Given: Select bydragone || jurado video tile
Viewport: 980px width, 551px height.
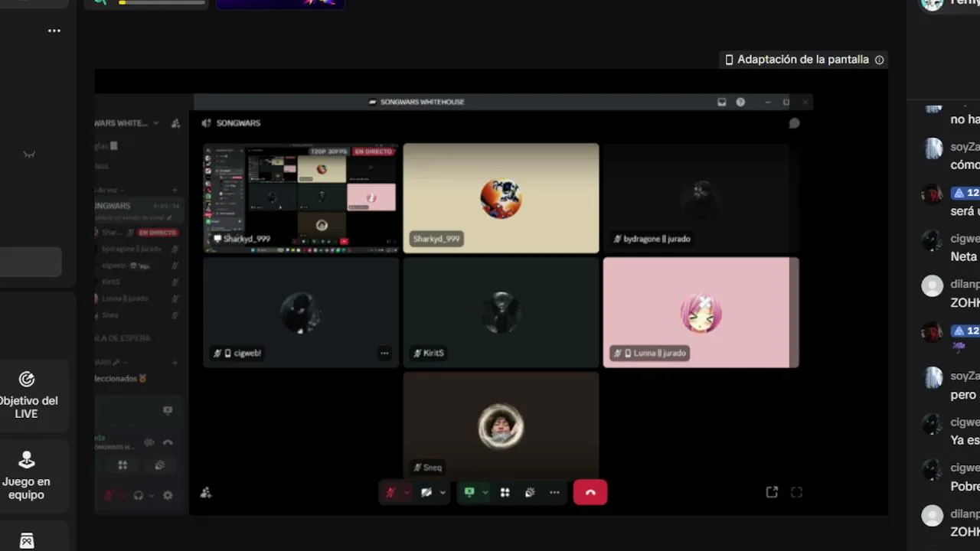Looking at the screenshot, I should pos(701,197).
